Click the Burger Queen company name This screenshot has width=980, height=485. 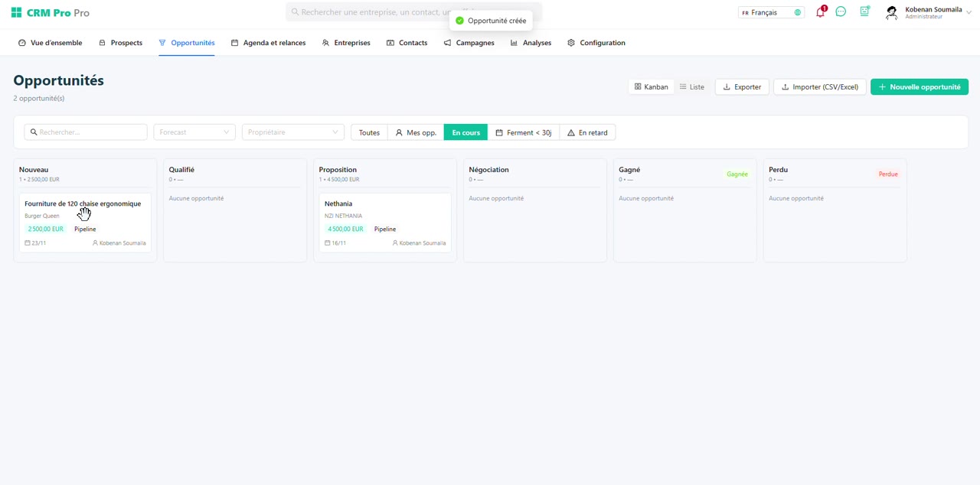pyautogui.click(x=41, y=216)
